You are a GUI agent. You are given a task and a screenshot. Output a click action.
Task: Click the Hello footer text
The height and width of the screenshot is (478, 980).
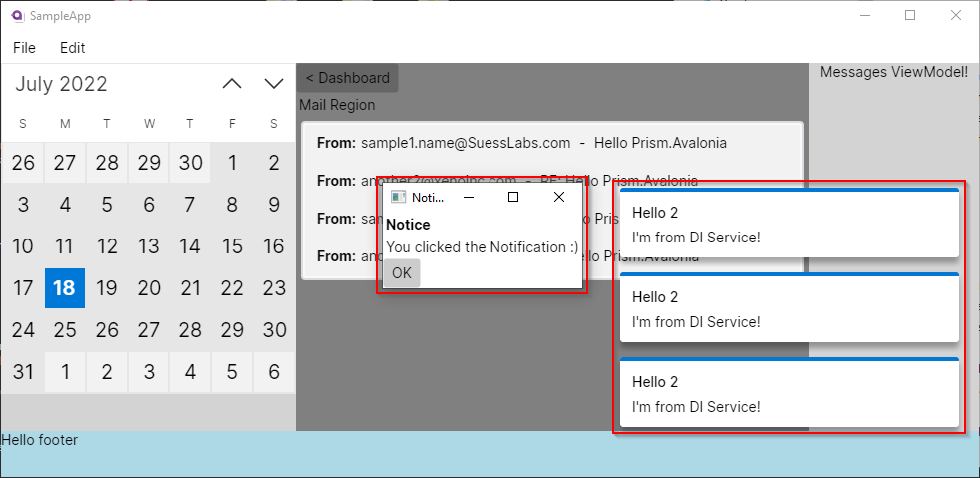tap(39, 440)
